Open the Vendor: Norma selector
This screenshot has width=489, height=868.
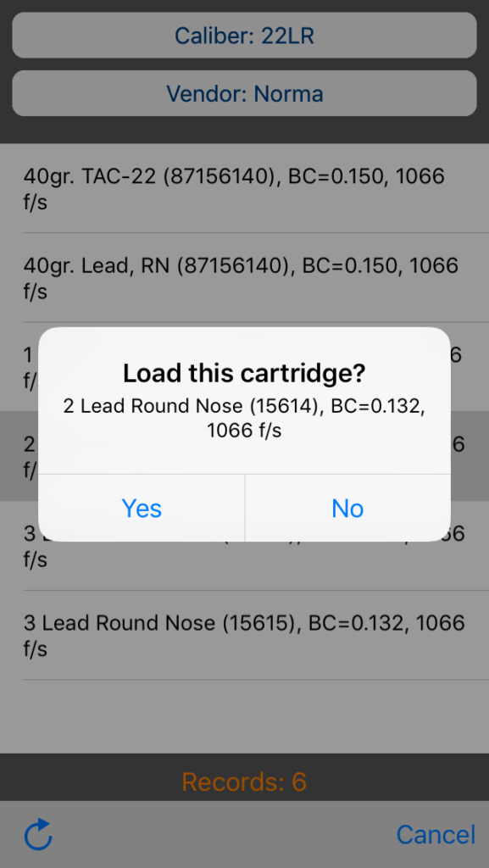(x=244, y=93)
